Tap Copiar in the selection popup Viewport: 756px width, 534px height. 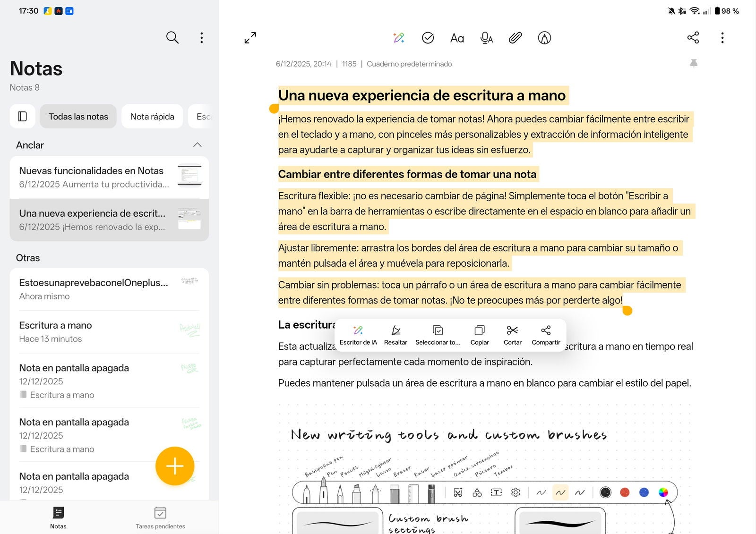coord(479,335)
